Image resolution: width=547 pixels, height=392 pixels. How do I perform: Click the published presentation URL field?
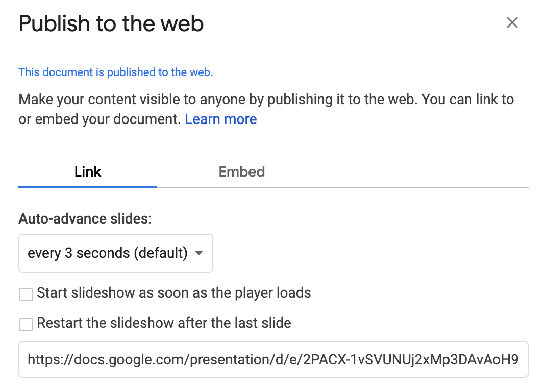pos(273,359)
